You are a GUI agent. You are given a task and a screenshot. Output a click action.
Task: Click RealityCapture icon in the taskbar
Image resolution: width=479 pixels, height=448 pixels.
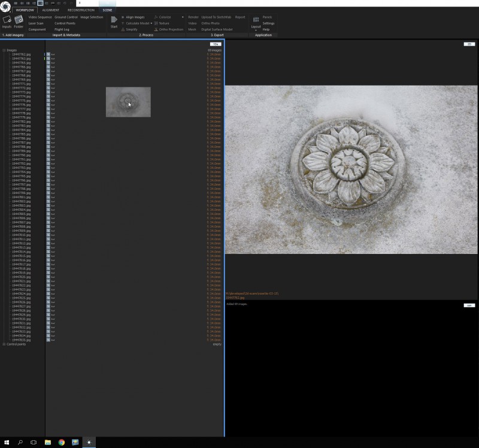tap(89, 442)
